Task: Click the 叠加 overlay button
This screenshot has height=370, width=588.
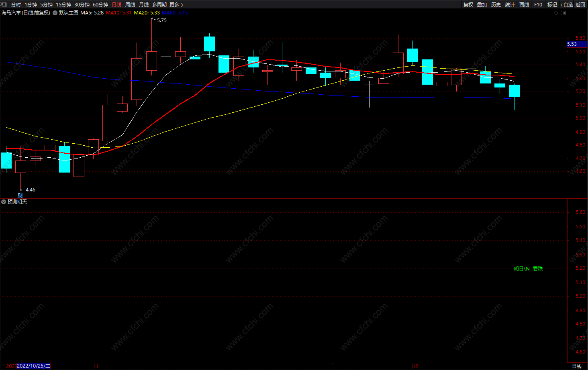Action: click(482, 5)
